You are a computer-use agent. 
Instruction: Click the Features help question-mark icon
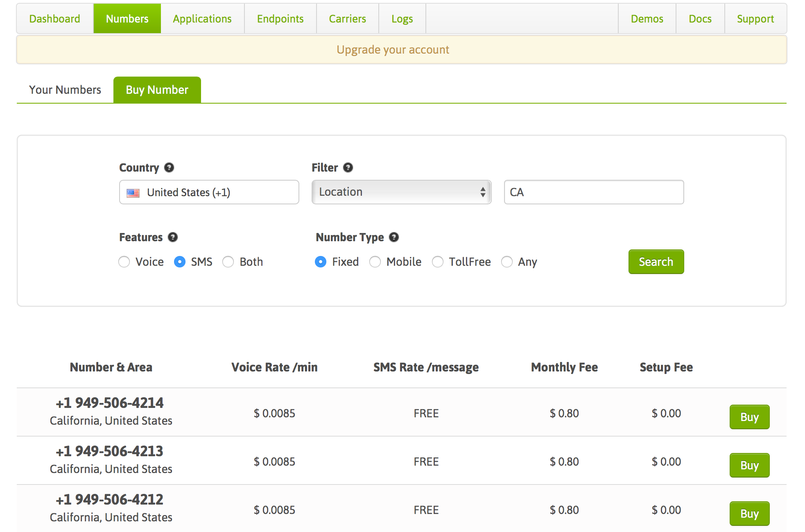(173, 237)
